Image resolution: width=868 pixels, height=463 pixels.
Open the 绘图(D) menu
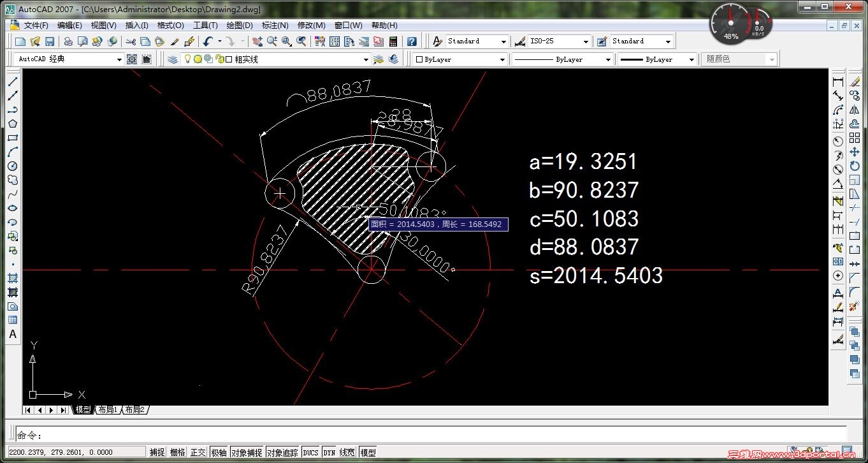point(240,26)
